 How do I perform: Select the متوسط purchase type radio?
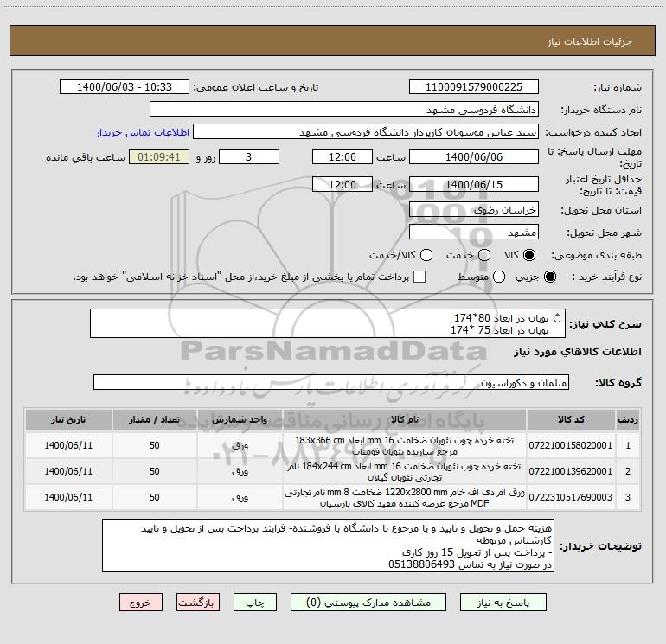(x=499, y=277)
